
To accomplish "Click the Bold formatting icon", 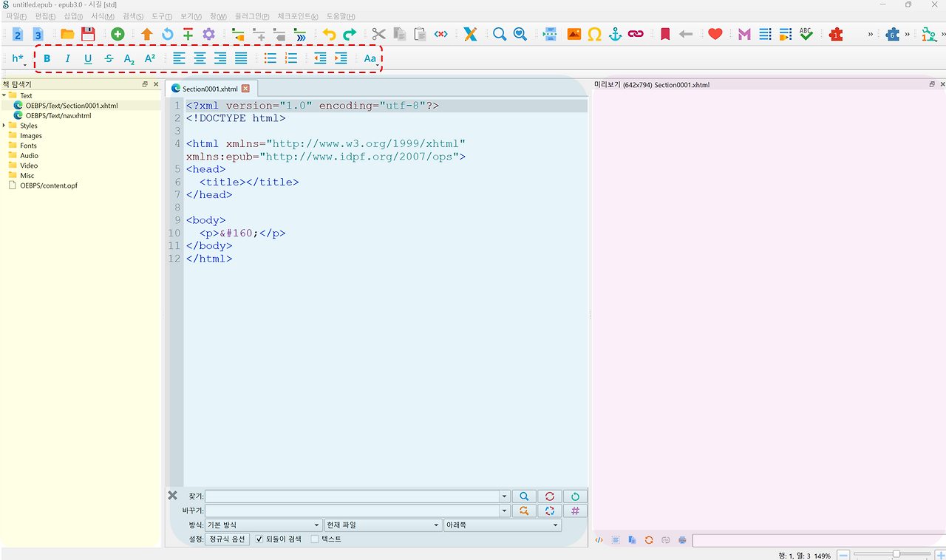I will point(47,58).
